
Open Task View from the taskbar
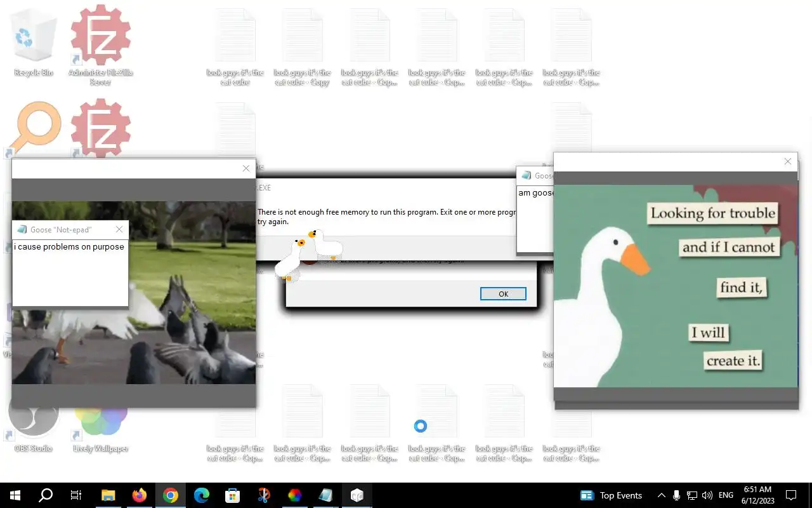click(76, 495)
